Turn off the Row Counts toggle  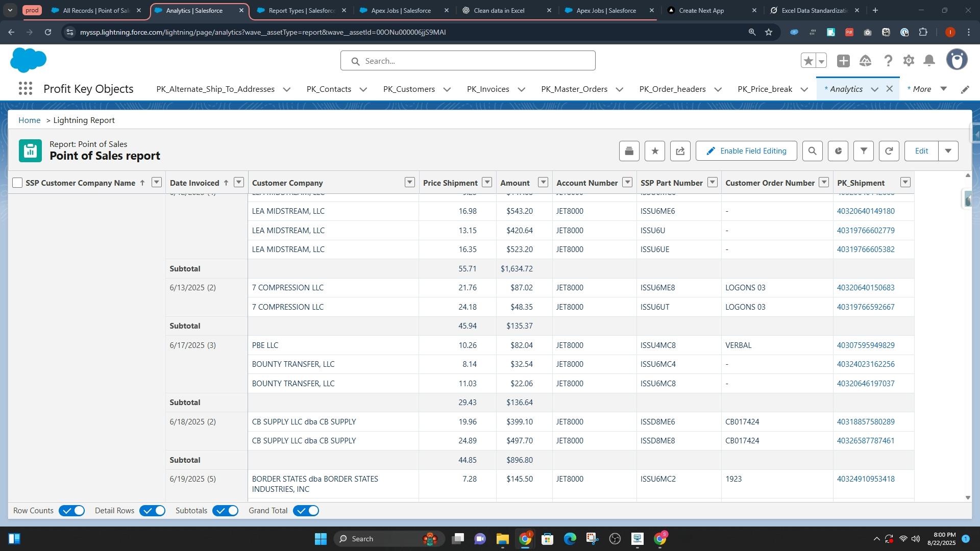[x=72, y=511]
